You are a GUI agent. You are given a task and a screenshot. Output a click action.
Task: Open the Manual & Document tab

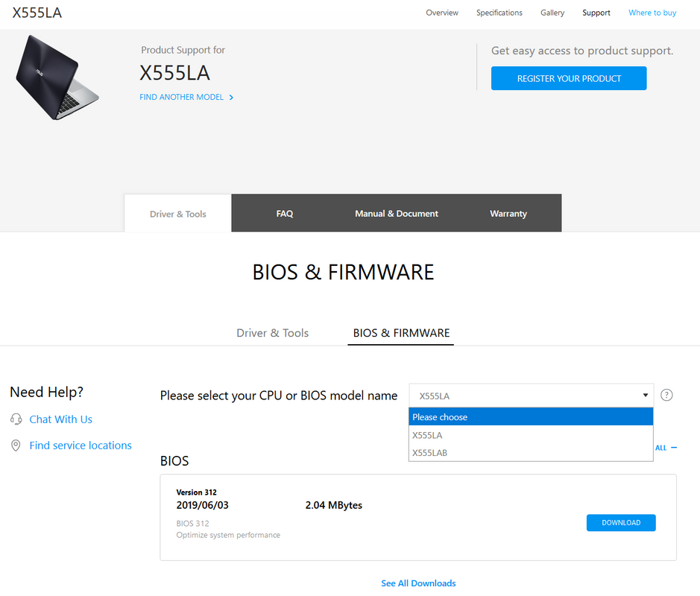point(397,214)
